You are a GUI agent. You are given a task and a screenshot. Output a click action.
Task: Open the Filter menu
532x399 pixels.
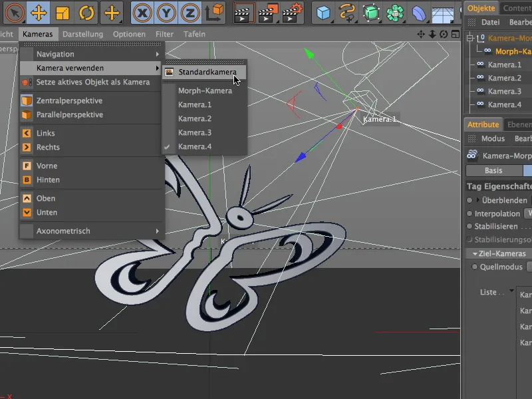pos(164,35)
